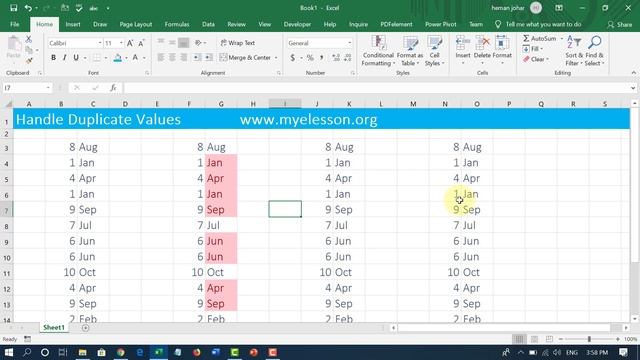The image size is (640, 360).
Task: Increase decimal places
Action: click(x=336, y=58)
